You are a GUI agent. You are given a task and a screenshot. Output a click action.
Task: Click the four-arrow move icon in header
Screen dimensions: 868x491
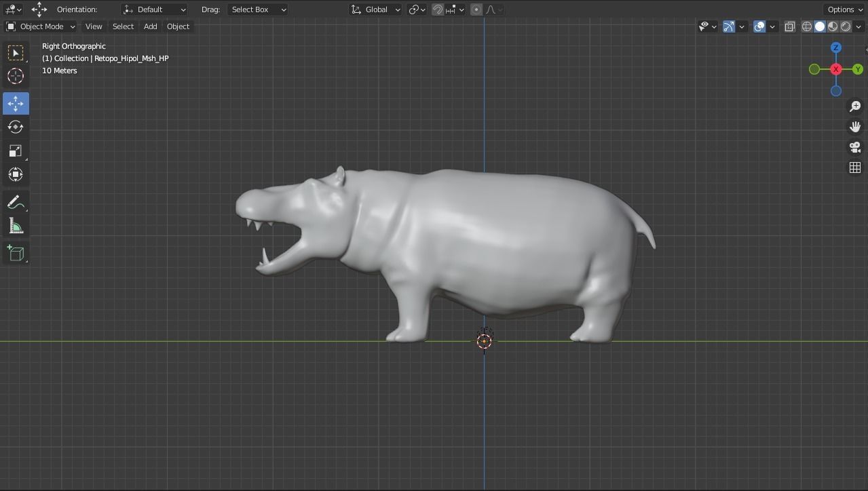click(x=39, y=9)
